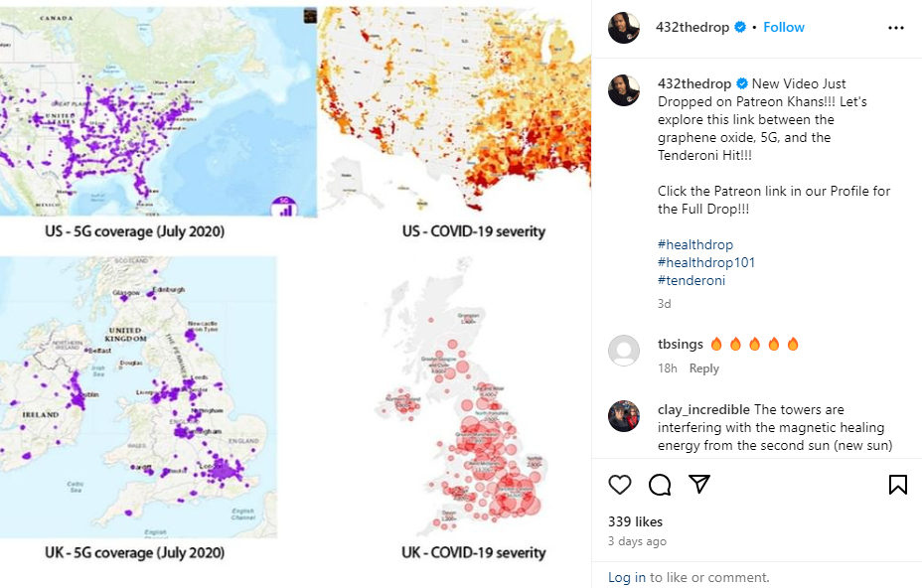This screenshot has height=588, width=922.
Task: Share the post via the paper plane icon
Action: tap(699, 485)
